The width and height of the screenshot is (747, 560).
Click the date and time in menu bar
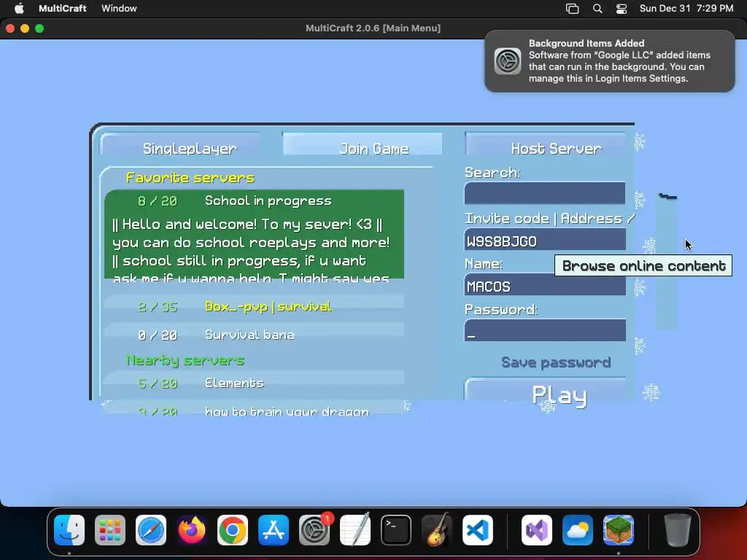coord(686,8)
